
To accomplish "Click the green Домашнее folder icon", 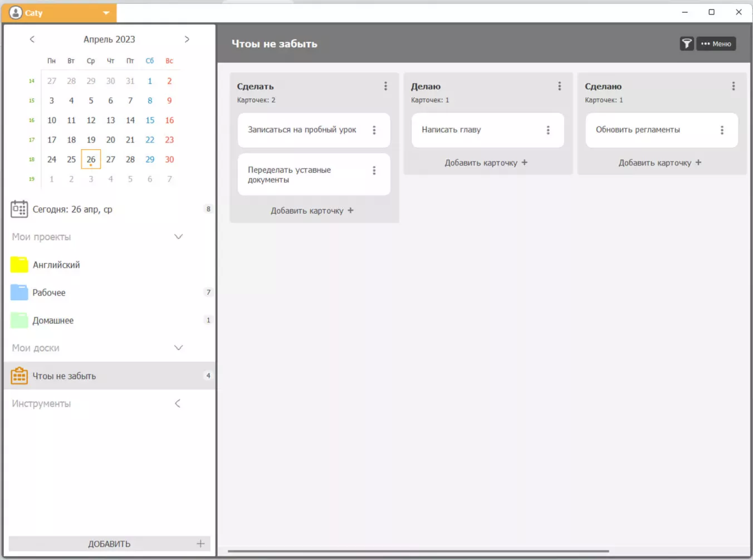I will [19, 320].
